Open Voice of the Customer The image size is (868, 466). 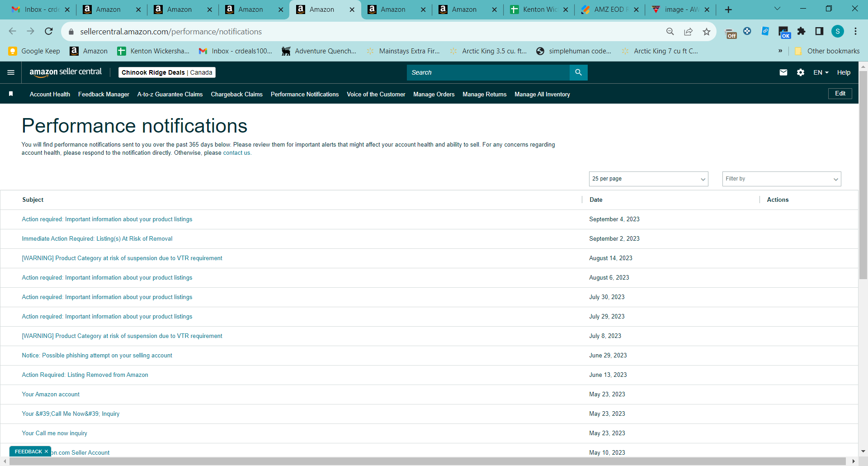coord(376,94)
